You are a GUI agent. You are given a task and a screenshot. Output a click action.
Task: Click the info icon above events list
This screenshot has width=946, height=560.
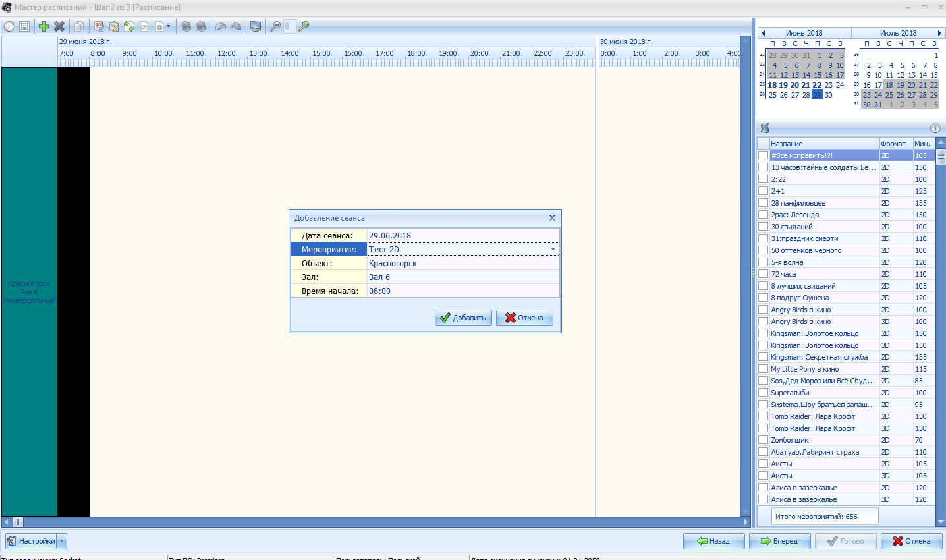point(935,128)
